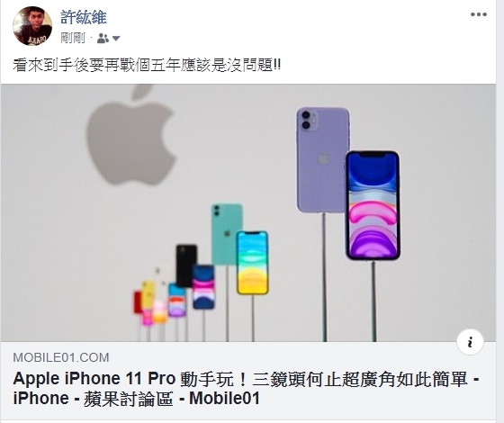Click the green iPhone back in preview

coord(226,234)
